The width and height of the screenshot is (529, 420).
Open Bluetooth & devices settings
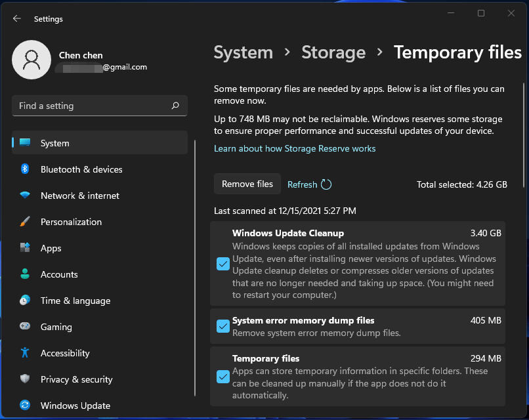(100, 169)
